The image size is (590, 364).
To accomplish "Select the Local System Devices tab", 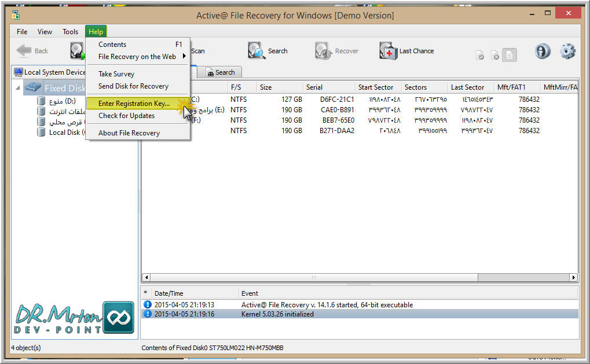I will tap(49, 72).
